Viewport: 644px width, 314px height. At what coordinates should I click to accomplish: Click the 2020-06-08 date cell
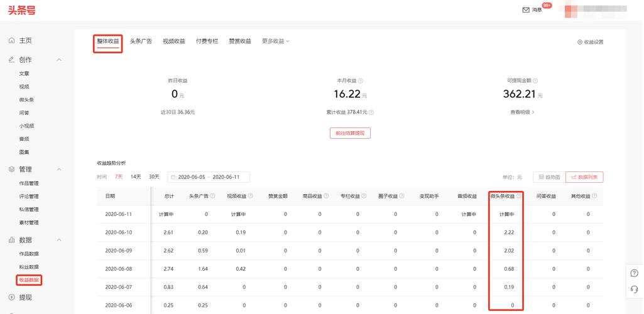pos(118,269)
